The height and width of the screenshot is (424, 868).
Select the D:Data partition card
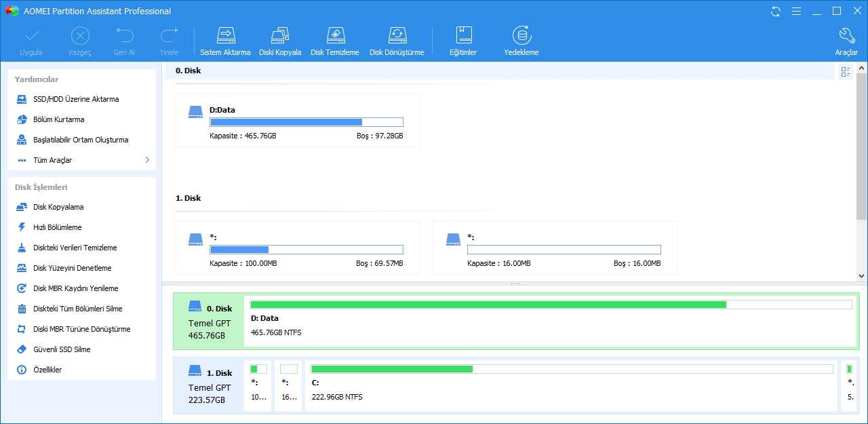tap(297, 119)
